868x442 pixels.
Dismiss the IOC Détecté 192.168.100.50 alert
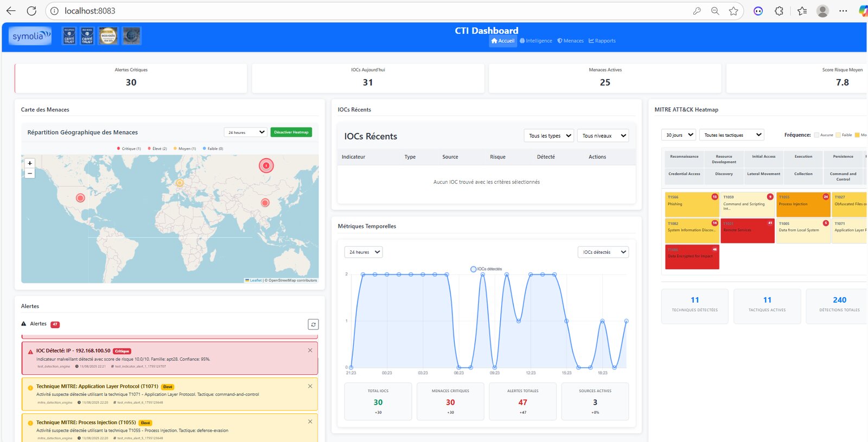coord(310,350)
